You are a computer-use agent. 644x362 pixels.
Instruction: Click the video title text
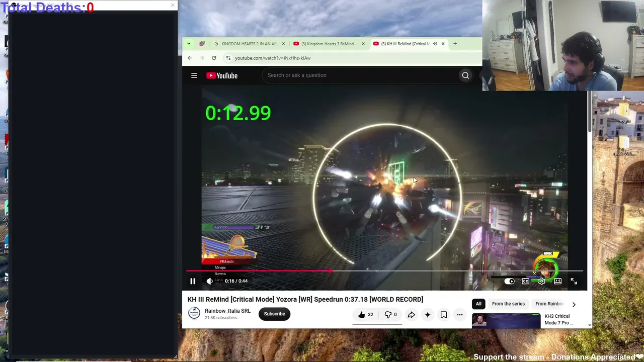(x=305, y=299)
